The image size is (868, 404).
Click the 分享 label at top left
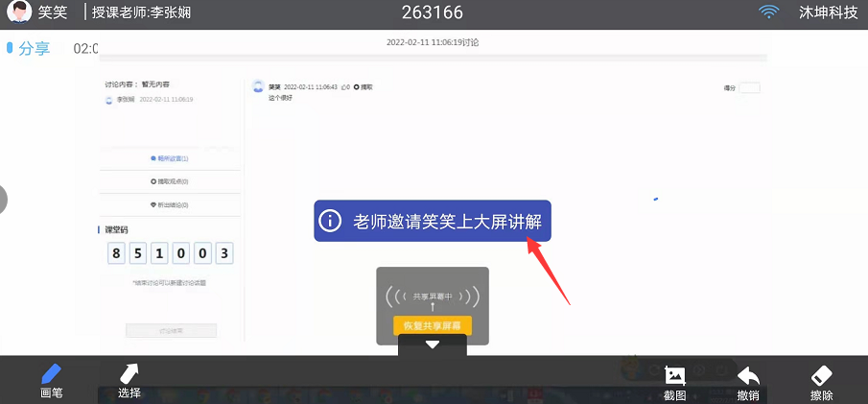click(34, 48)
